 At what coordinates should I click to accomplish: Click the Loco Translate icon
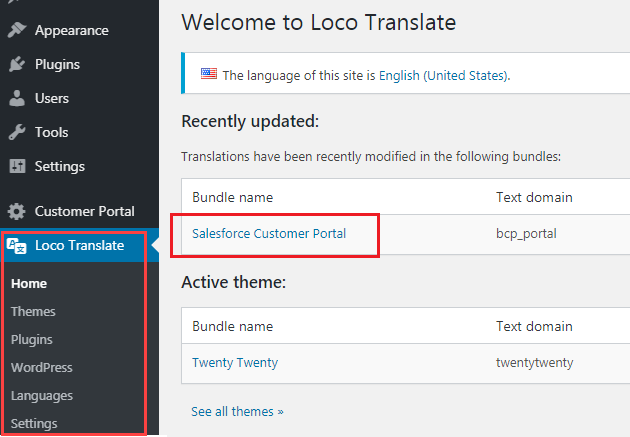coord(16,245)
